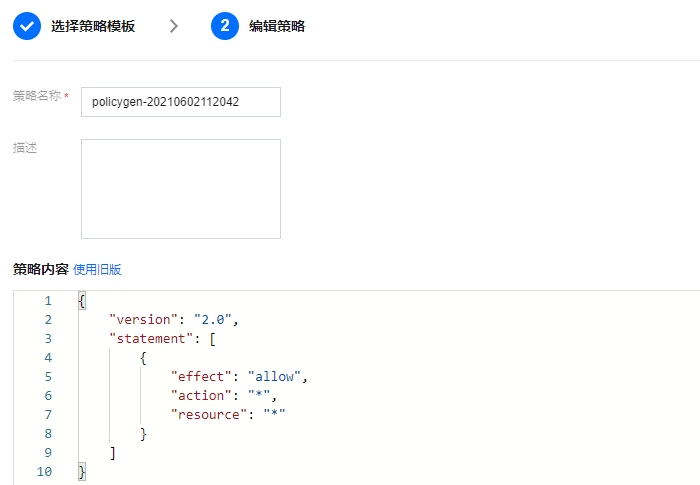Click the 描述 field label
Image resolution: width=700 pixels, height=485 pixels.
pos(25,147)
